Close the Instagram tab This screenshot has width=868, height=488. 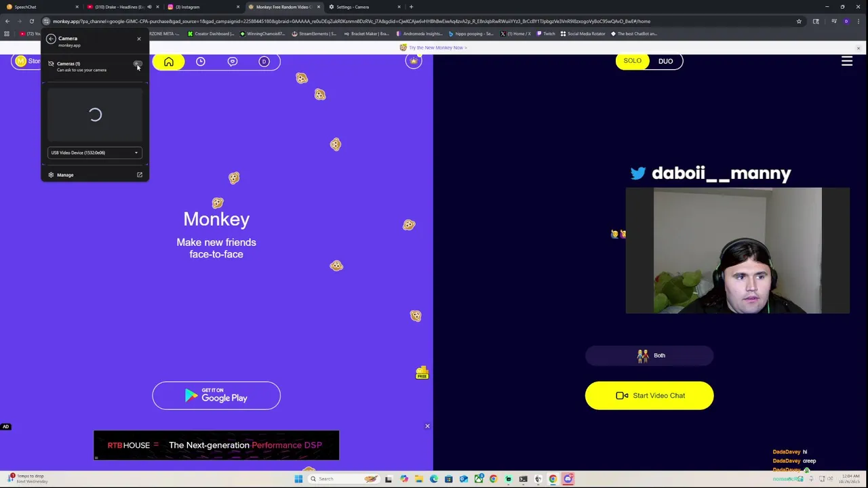pyautogui.click(x=238, y=7)
